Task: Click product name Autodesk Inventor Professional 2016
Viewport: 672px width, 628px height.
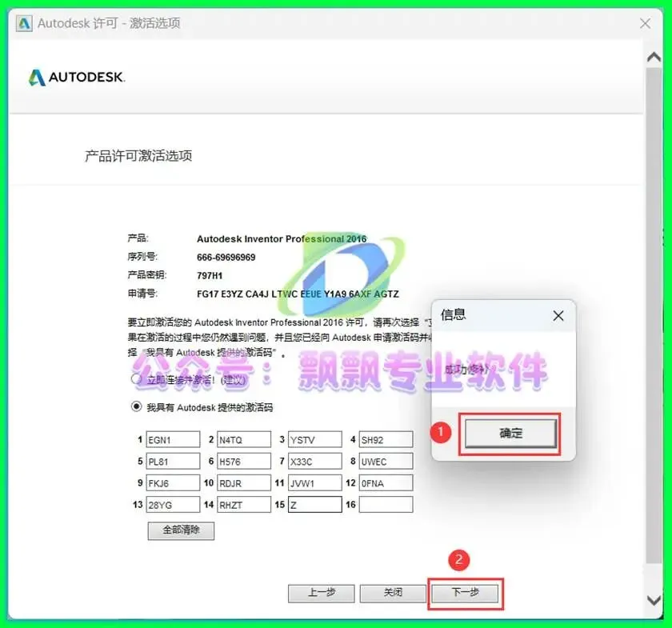Action: (x=282, y=238)
